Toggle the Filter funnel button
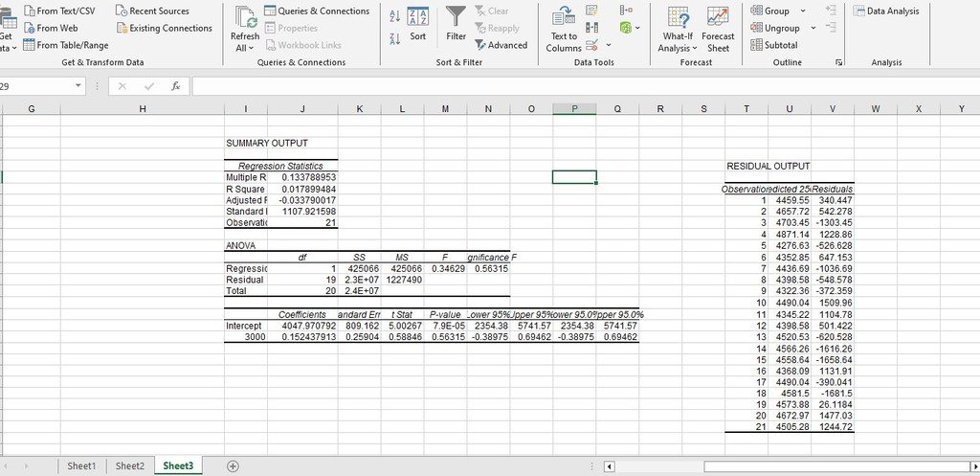 coord(457,24)
